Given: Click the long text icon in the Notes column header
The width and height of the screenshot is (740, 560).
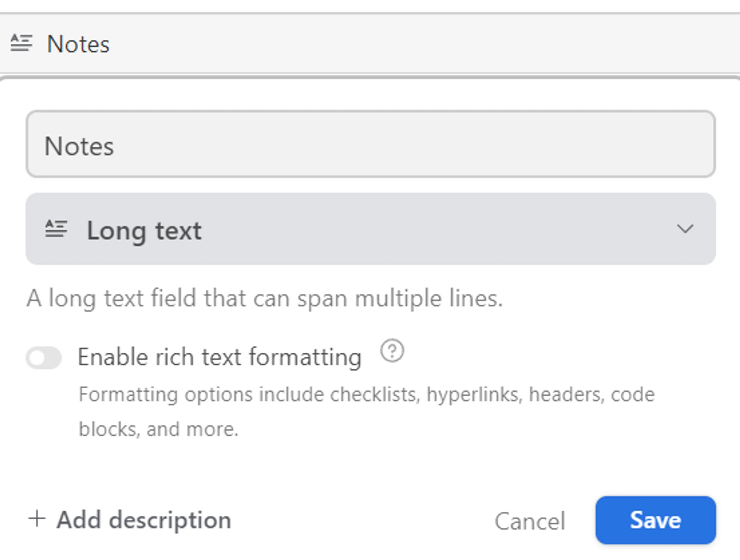Looking at the screenshot, I should pos(21,43).
